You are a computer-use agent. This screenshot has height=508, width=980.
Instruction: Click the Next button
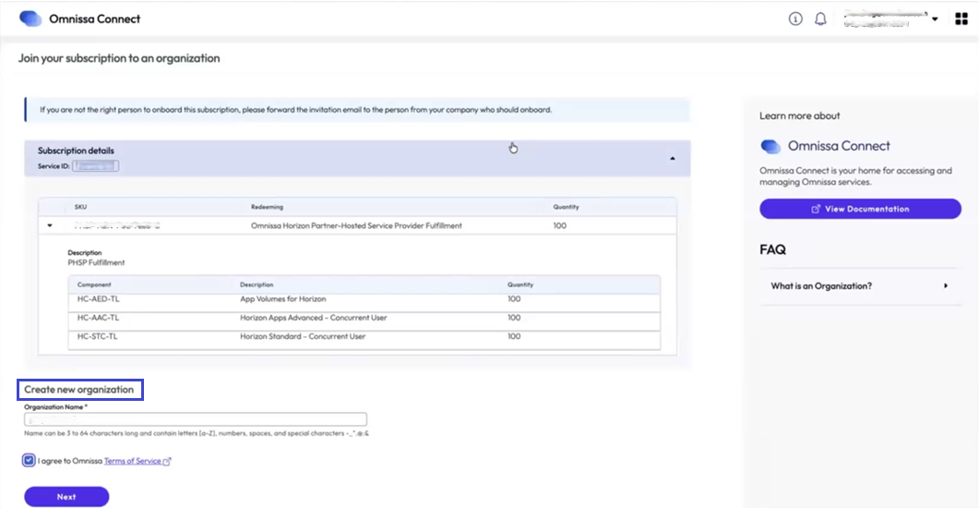click(x=66, y=497)
